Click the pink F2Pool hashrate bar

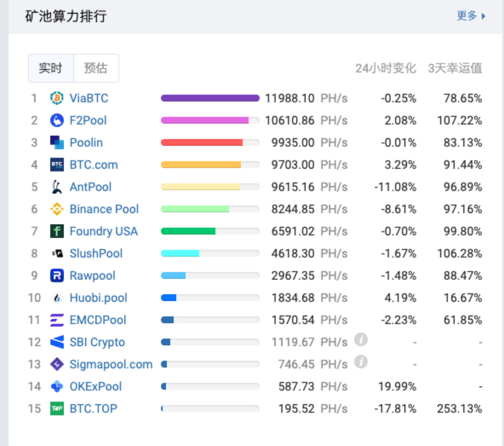click(x=205, y=120)
